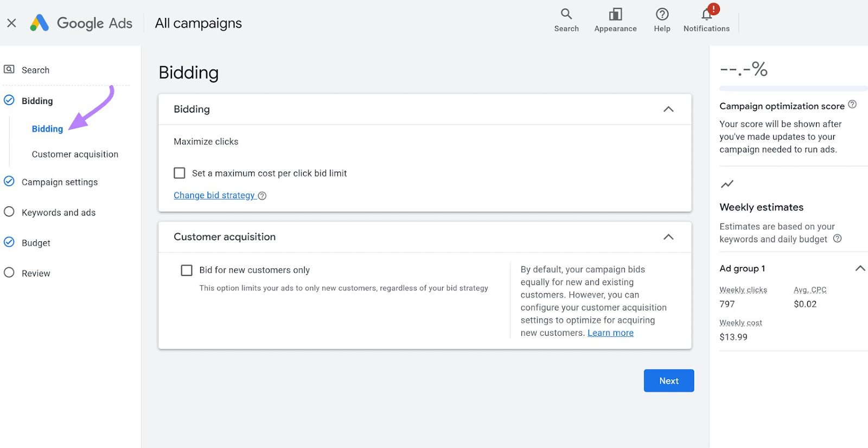The image size is (868, 448).
Task: Collapse Ad group 1 estimates
Action: click(x=860, y=268)
